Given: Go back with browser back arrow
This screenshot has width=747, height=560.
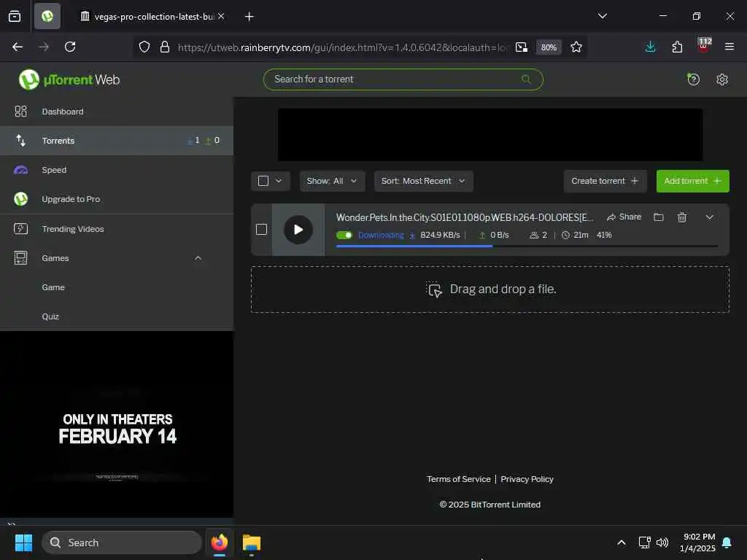Looking at the screenshot, I should coord(18,47).
